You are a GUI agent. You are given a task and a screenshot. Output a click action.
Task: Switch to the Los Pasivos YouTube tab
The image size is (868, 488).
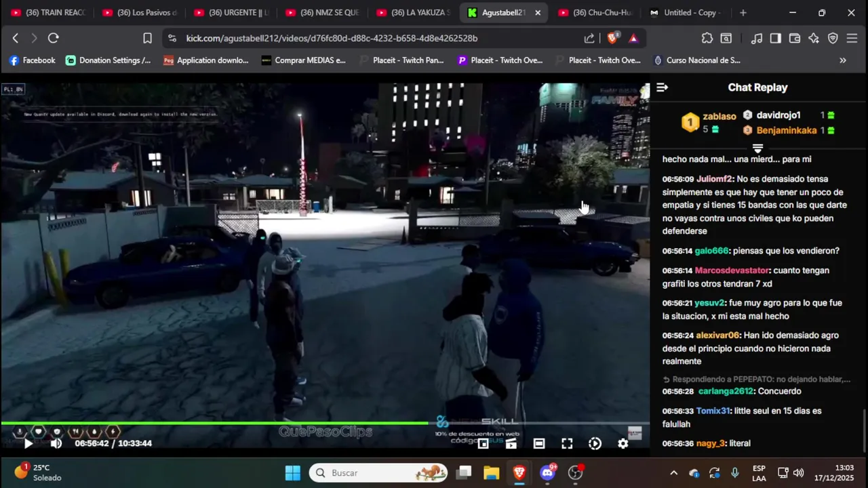click(139, 13)
